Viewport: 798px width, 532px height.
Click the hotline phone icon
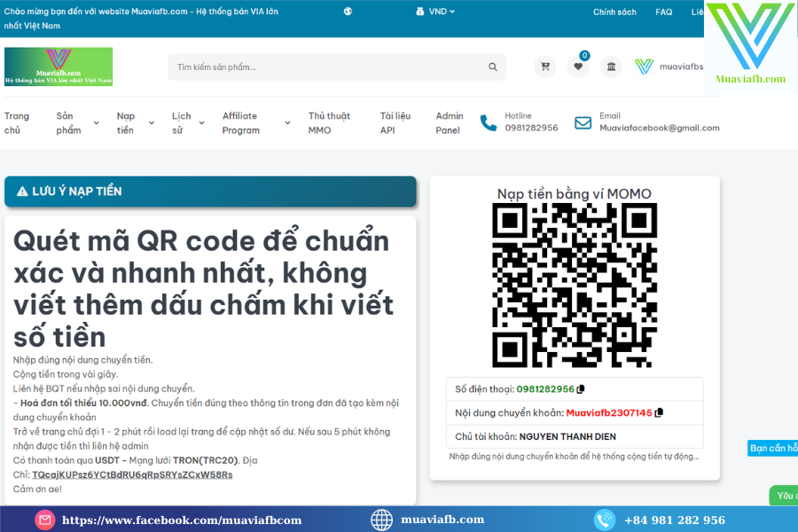pos(488,122)
